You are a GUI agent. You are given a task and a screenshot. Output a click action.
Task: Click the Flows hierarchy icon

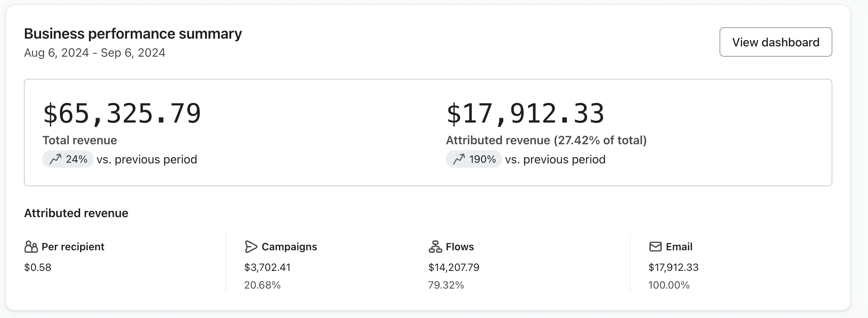(x=435, y=247)
